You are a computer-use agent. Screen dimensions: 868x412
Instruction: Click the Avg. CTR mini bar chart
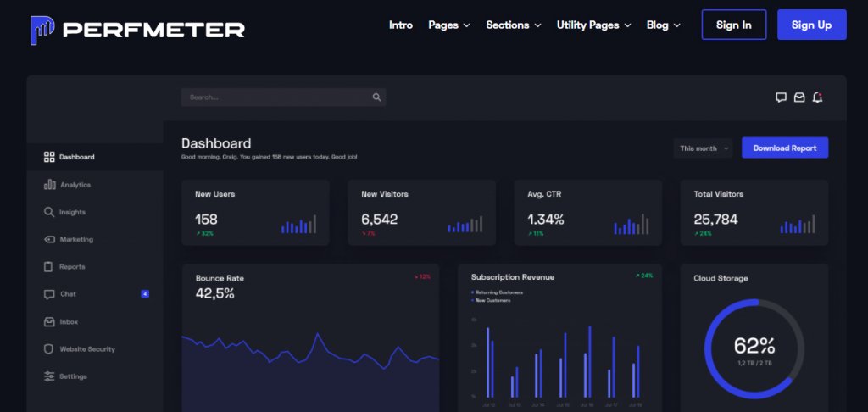coord(631,224)
